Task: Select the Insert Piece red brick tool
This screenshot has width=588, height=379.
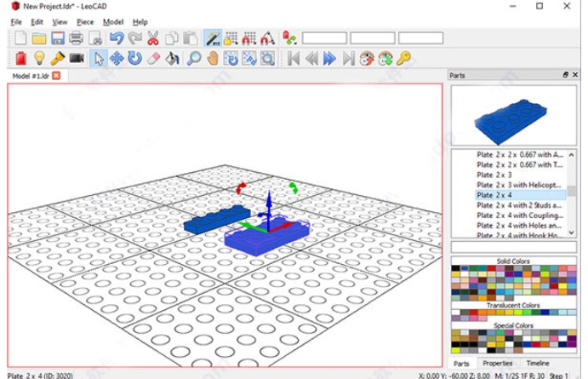Action: click(x=20, y=58)
